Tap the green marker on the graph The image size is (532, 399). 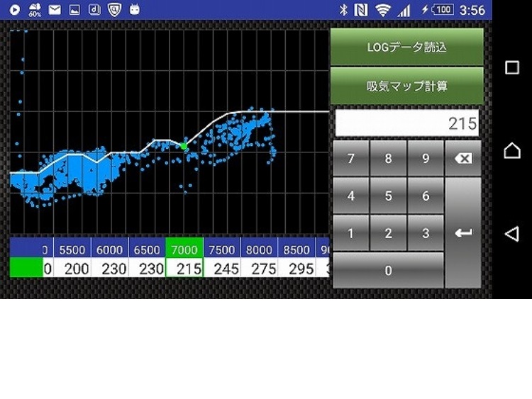(184, 147)
